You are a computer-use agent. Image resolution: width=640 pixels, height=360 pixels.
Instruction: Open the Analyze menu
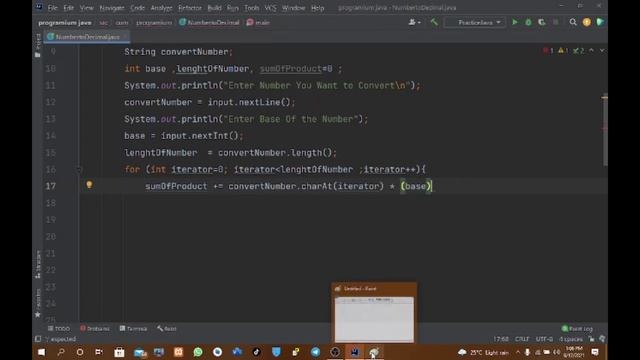pos(162,8)
